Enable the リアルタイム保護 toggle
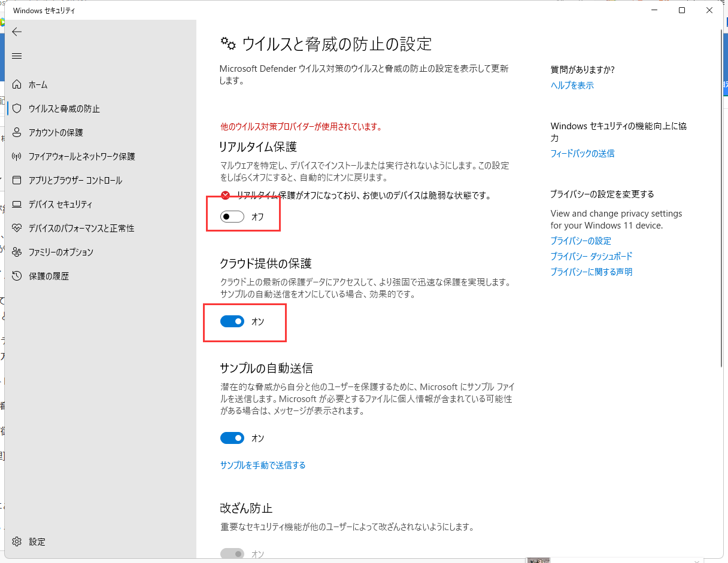728x563 pixels. 232,217
